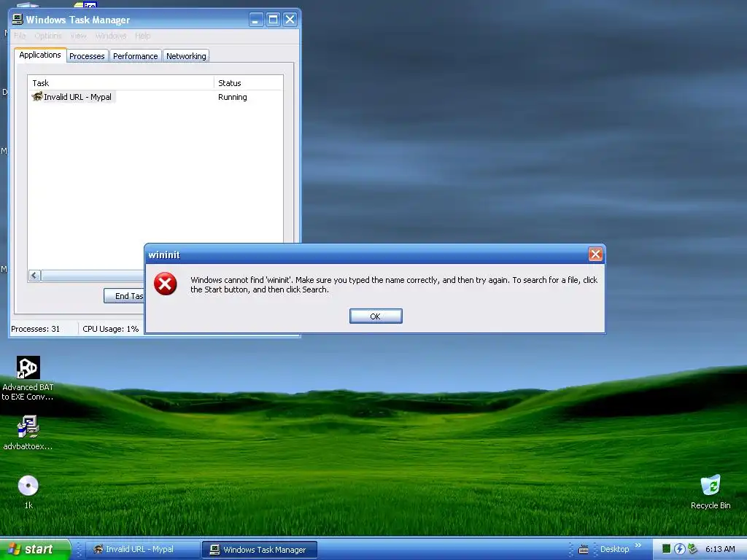The image size is (747, 560).
Task: Select the Recycle Bin icon
Action: coord(711,492)
